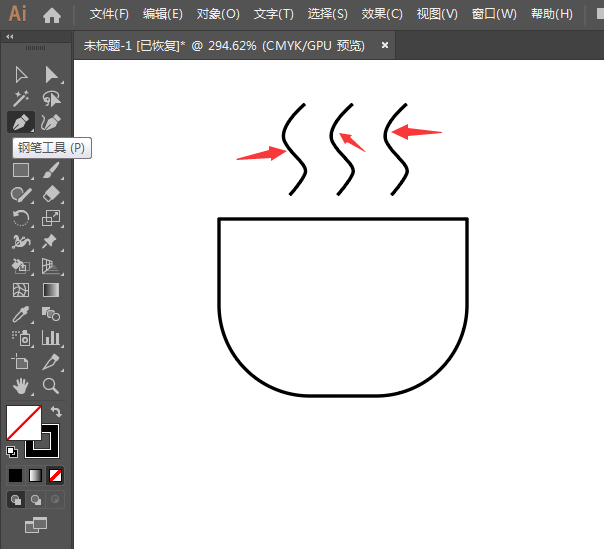Enable Draw Behind mode

pyautogui.click(x=36, y=499)
